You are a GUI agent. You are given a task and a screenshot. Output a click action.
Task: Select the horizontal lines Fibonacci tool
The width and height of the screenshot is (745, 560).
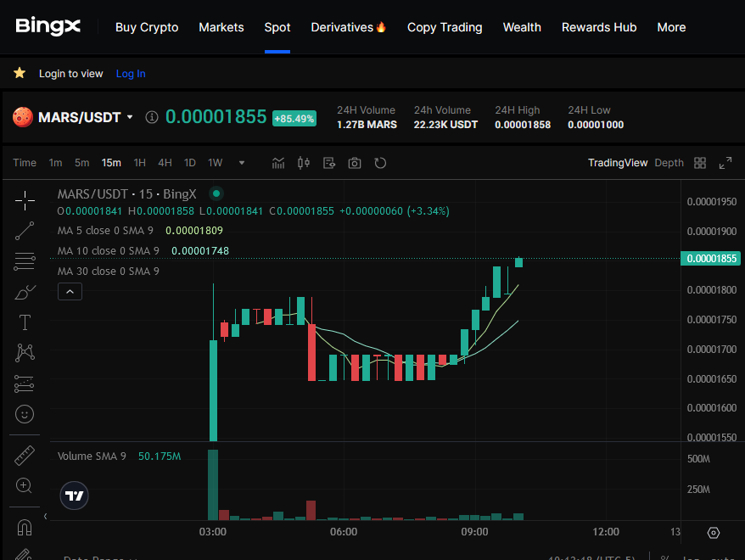pyautogui.click(x=25, y=261)
